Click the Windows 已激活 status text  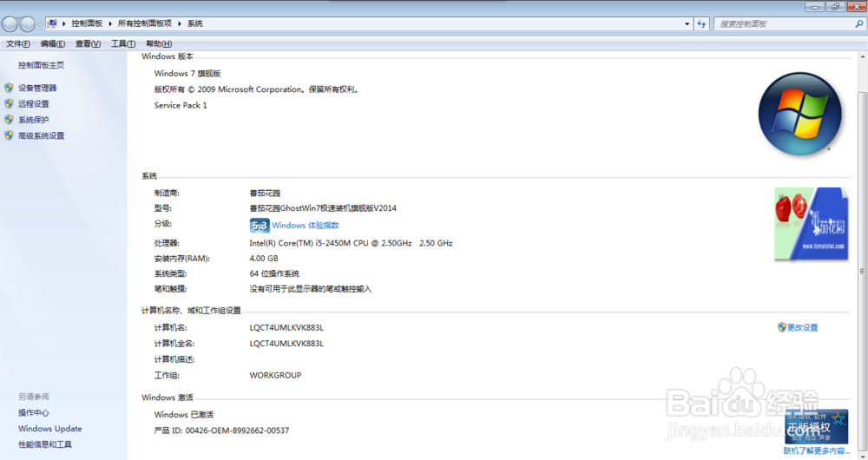(184, 414)
